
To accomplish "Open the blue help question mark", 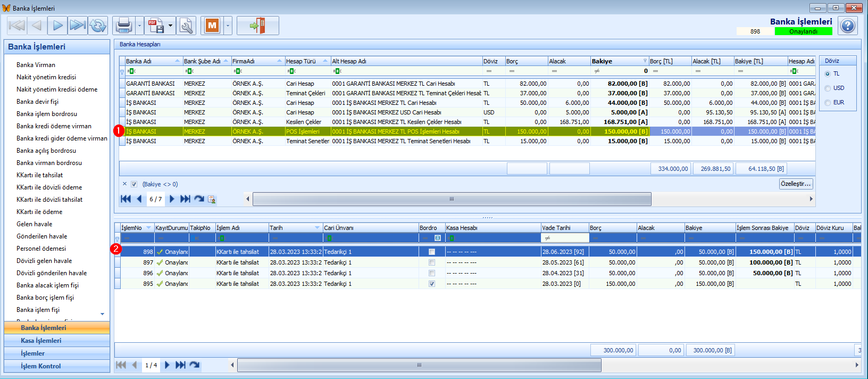I will coord(848,26).
